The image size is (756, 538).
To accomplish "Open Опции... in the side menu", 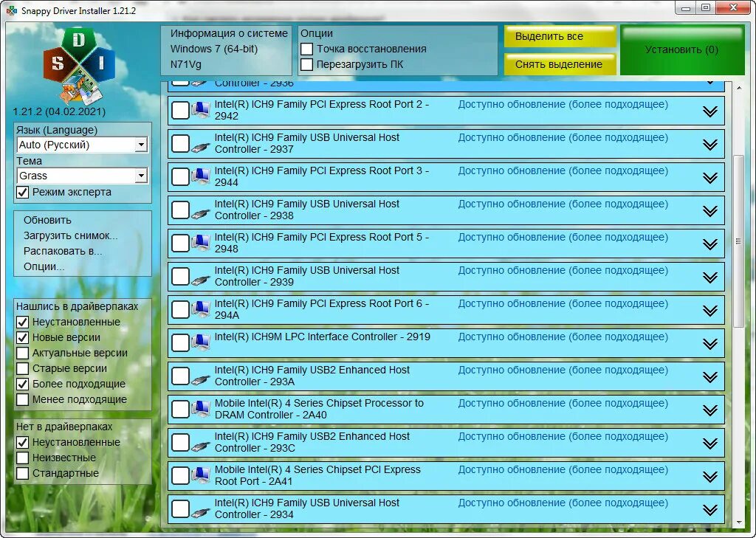I will [44, 266].
